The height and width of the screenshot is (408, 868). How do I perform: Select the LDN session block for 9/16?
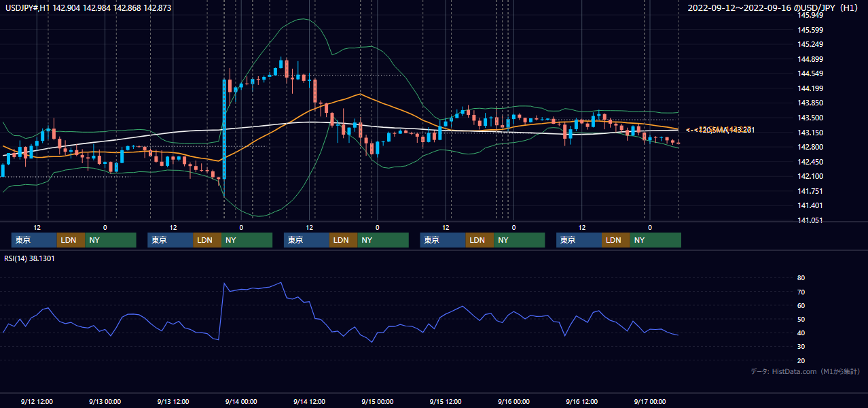click(x=616, y=240)
